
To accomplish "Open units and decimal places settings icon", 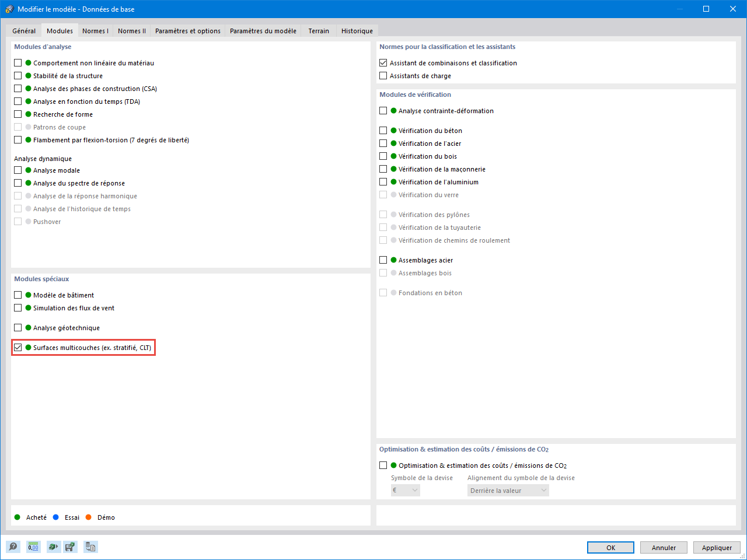I will (x=33, y=547).
